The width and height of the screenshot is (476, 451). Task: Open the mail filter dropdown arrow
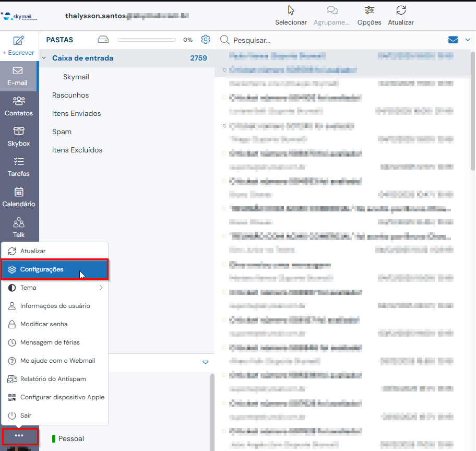click(x=467, y=40)
